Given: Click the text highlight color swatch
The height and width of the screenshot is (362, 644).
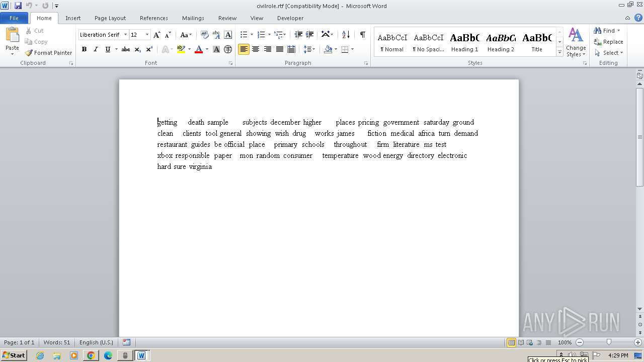Looking at the screenshot, I should pos(181,49).
